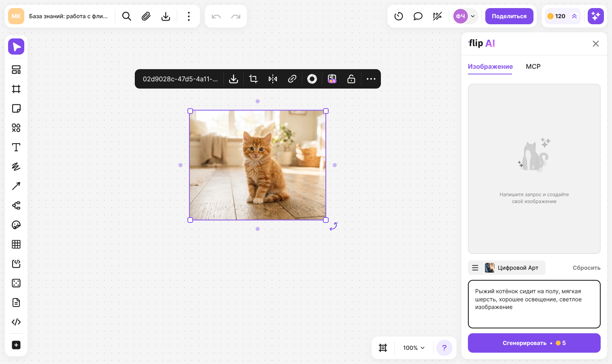The width and height of the screenshot is (612, 364).
Task: Activate the text tool
Action: [x=16, y=147]
